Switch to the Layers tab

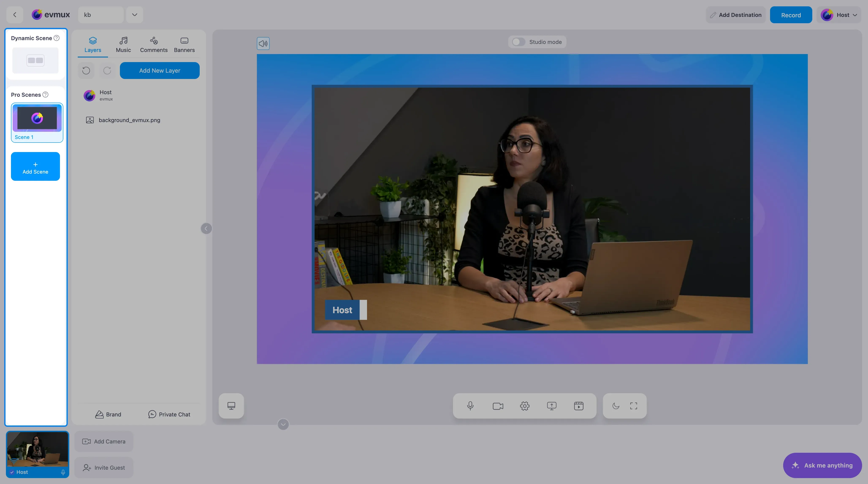tap(93, 45)
